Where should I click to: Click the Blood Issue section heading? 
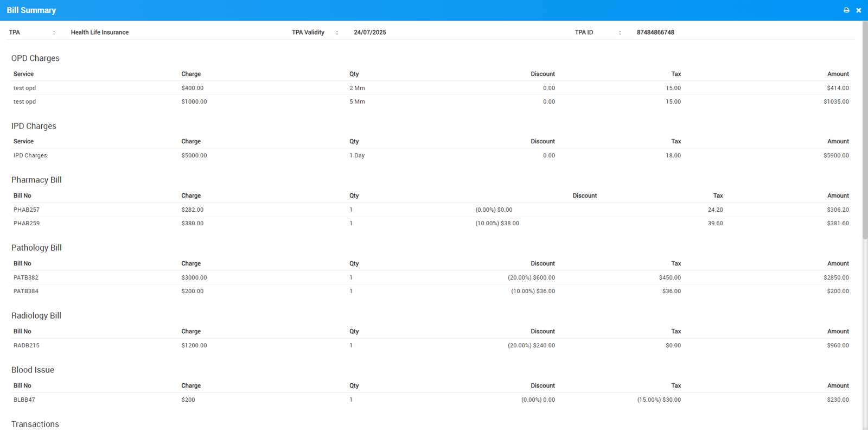(33, 370)
